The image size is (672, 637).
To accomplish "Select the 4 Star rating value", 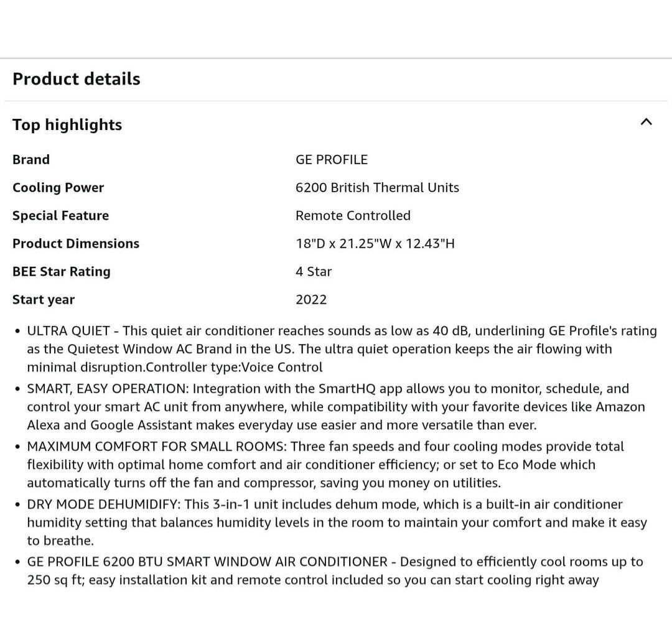I will coord(314,272).
